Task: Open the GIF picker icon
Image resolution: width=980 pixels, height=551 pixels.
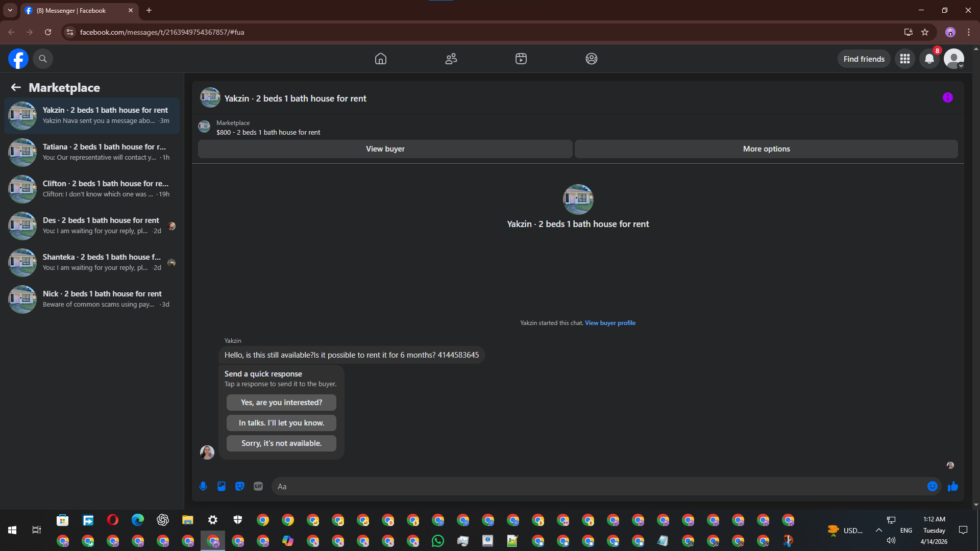Action: (x=258, y=486)
